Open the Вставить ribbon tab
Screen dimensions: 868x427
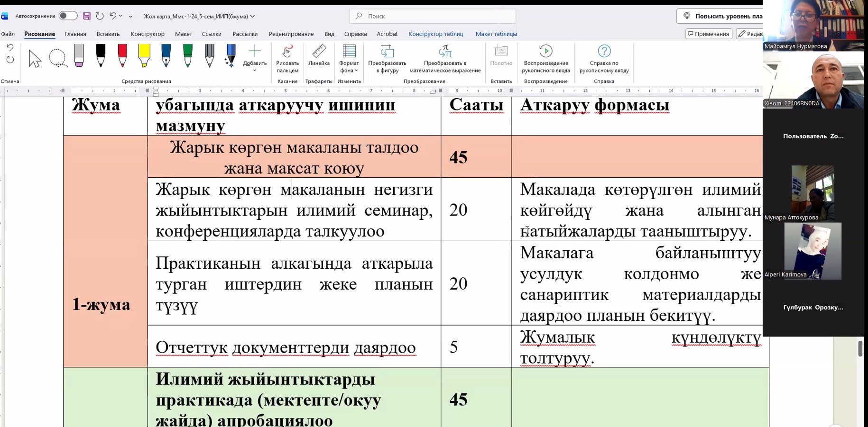[108, 34]
